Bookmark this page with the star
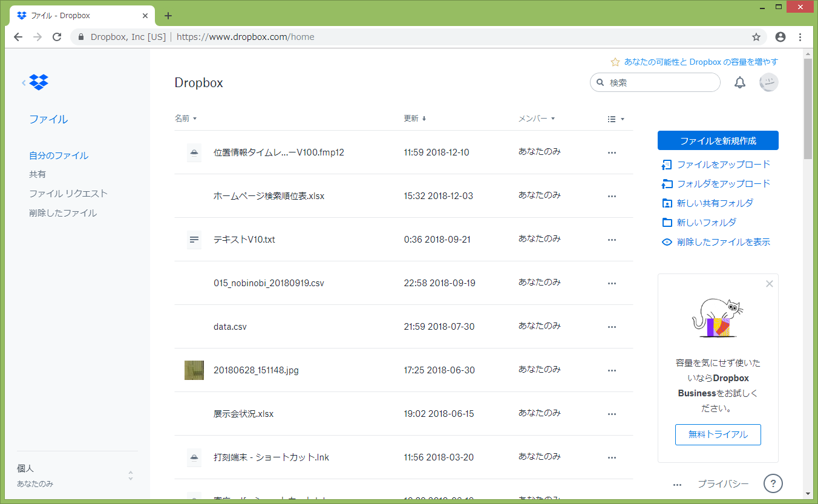 click(x=756, y=37)
